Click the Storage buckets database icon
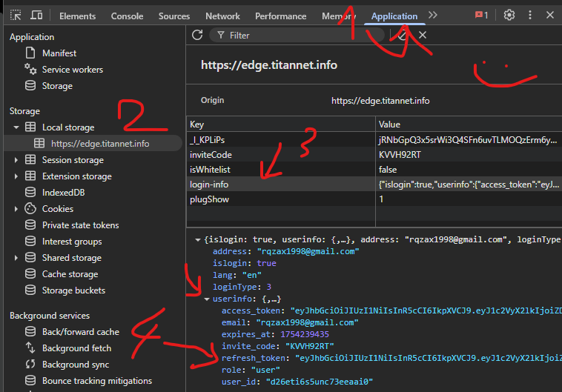The width and height of the screenshot is (562, 392). [30, 290]
